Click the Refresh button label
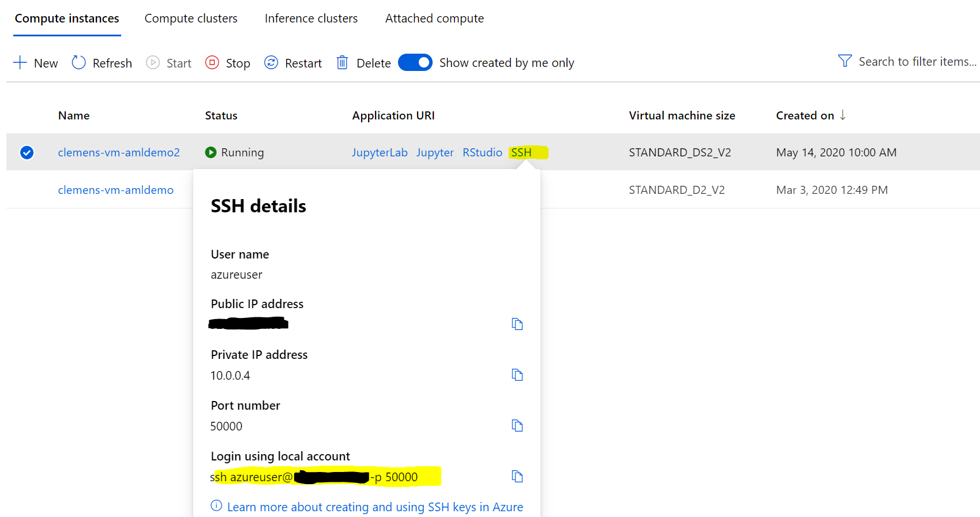980x517 pixels. [x=112, y=63]
